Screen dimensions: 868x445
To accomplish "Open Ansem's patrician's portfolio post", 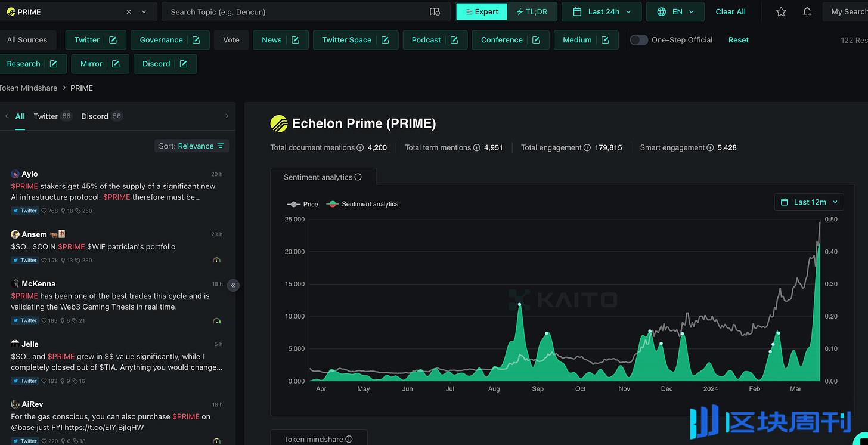I will (93, 246).
